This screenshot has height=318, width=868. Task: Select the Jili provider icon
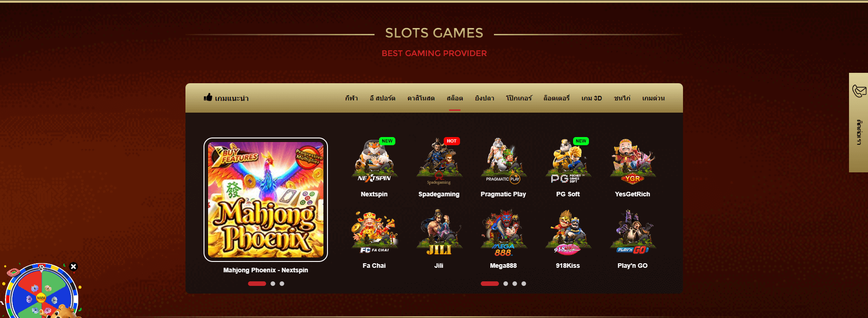tap(439, 232)
